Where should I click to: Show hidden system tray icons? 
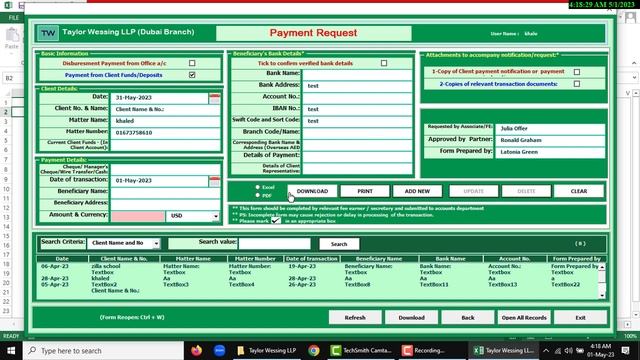coord(546,351)
